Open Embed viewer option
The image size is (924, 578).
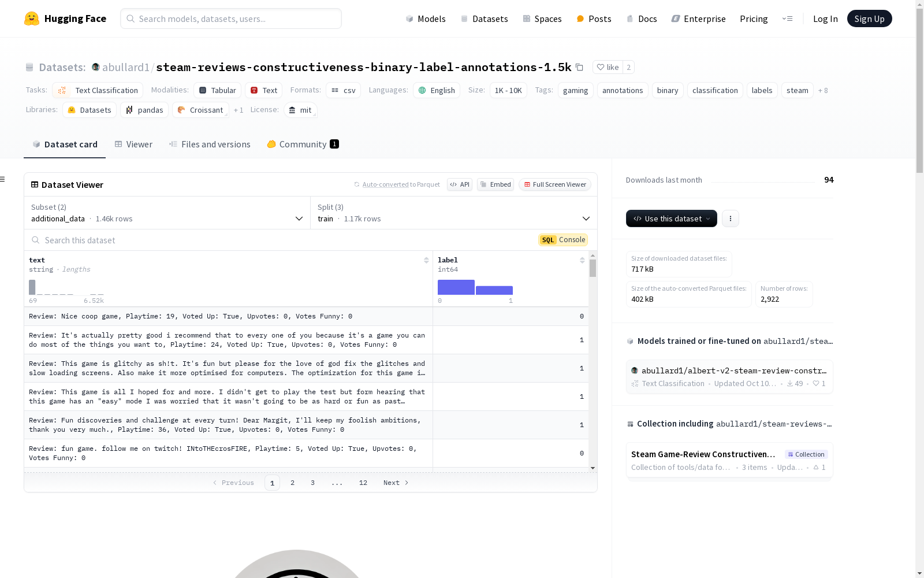(x=495, y=184)
